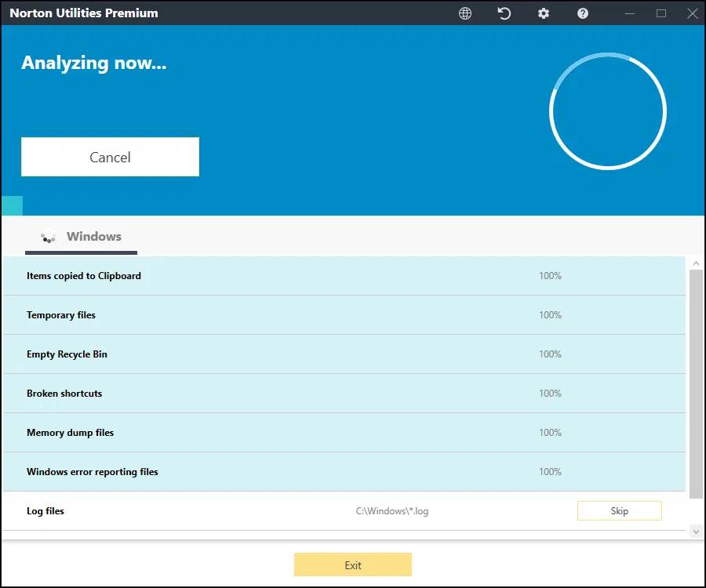
Task: Click the circular analysis progress ring
Action: 608,111
